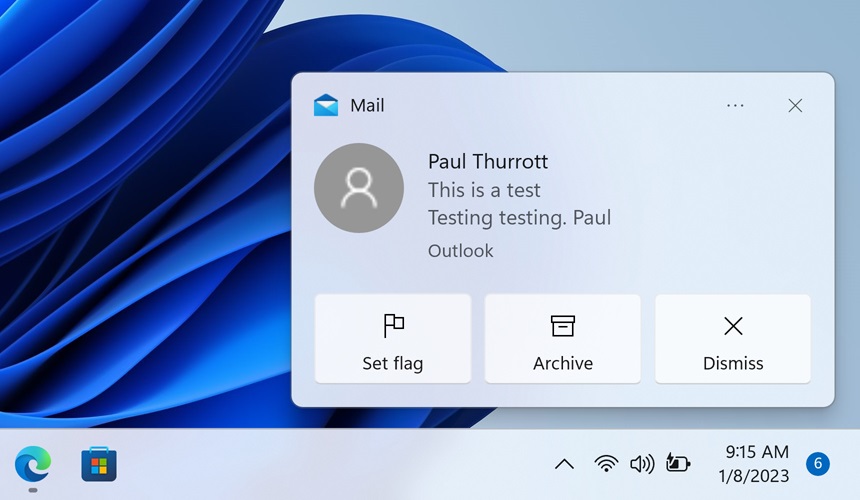Click the notification count badge showing 6
The width and height of the screenshot is (860, 500).
pyautogui.click(x=818, y=464)
